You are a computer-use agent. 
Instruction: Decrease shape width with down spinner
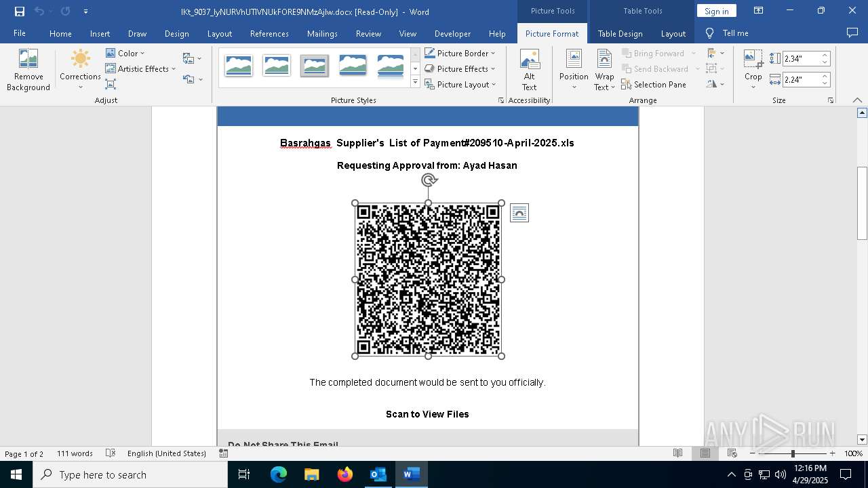click(x=825, y=83)
